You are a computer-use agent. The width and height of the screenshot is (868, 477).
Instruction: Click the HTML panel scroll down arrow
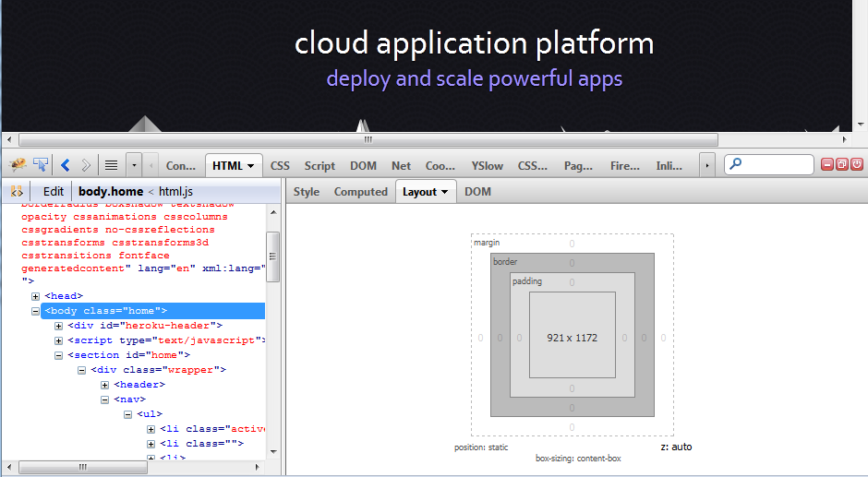273,452
